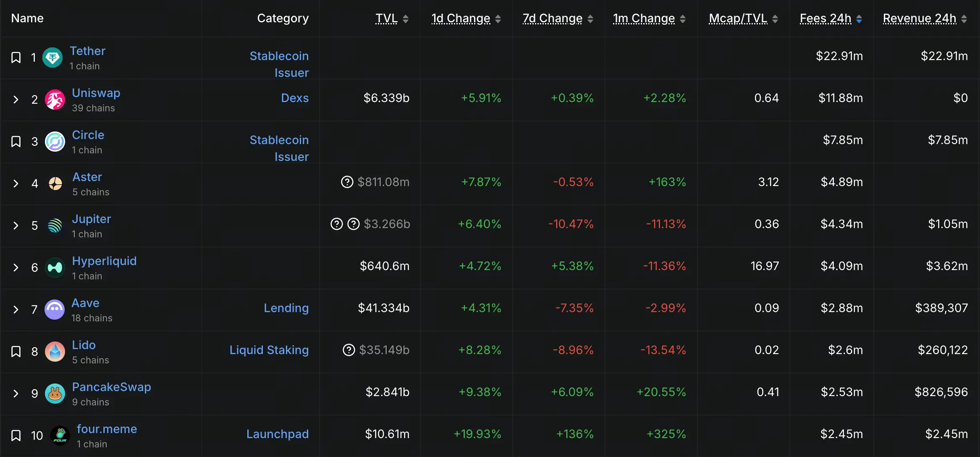980x457 pixels.
Task: Sort by TVL column header
Action: click(387, 18)
